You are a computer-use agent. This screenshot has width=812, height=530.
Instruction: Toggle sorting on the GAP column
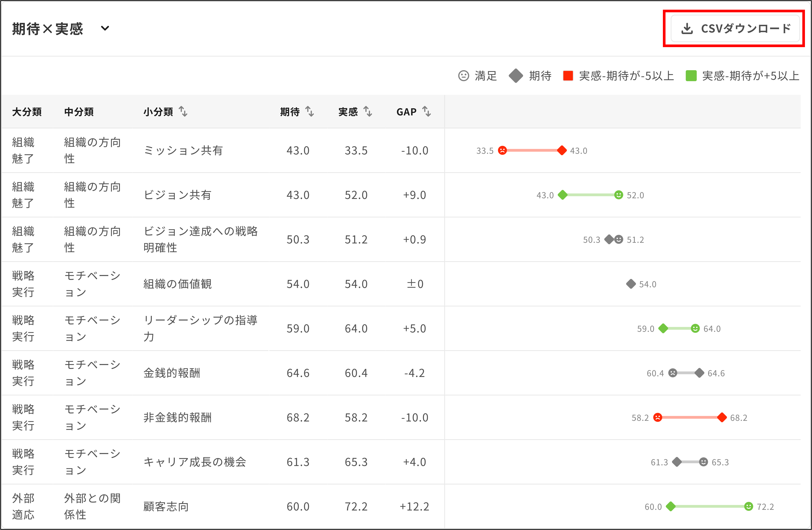tap(426, 111)
